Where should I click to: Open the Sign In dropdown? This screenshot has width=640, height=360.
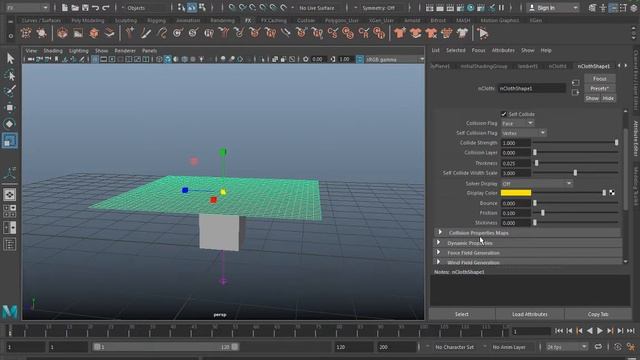click(x=553, y=7)
